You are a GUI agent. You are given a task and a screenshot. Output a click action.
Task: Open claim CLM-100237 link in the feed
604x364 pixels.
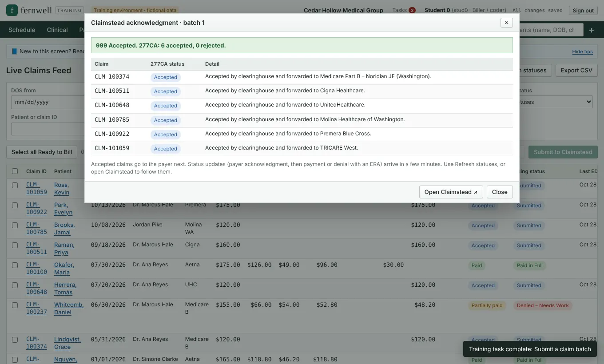click(36, 309)
